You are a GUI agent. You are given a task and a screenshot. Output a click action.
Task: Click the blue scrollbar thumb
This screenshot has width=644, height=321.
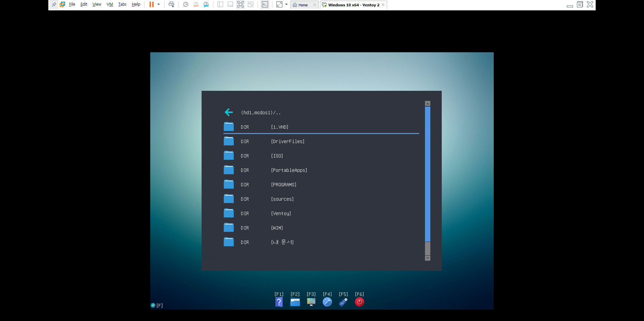[x=428, y=174]
